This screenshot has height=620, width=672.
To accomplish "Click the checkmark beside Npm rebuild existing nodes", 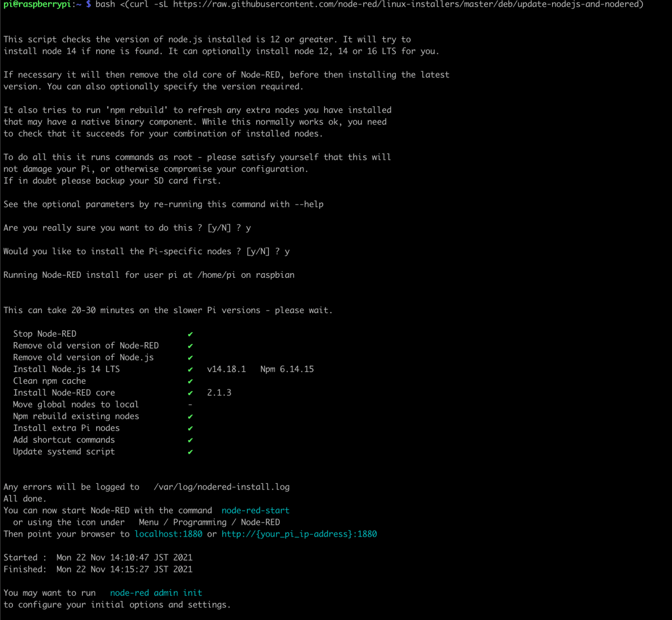I will 190,417.
